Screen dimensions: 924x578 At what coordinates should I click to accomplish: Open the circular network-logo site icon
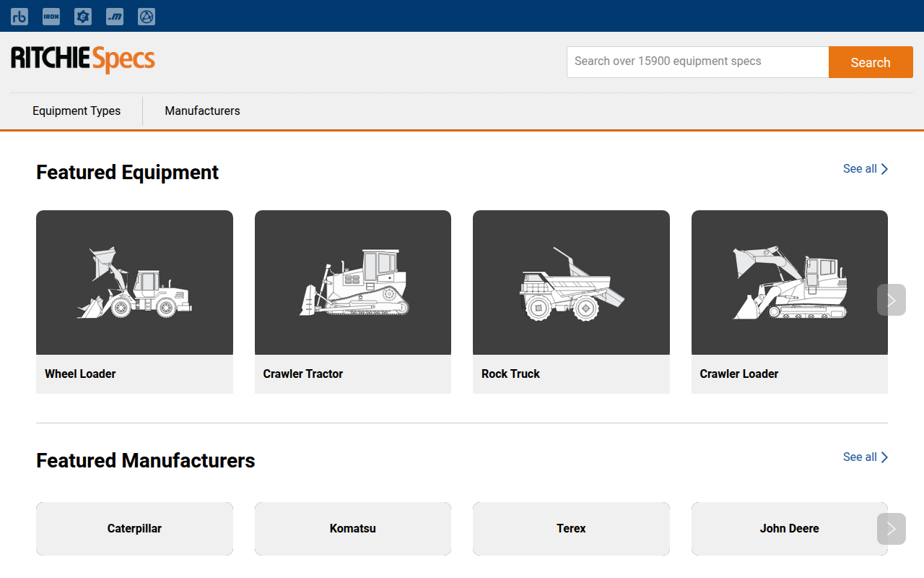coord(147,16)
